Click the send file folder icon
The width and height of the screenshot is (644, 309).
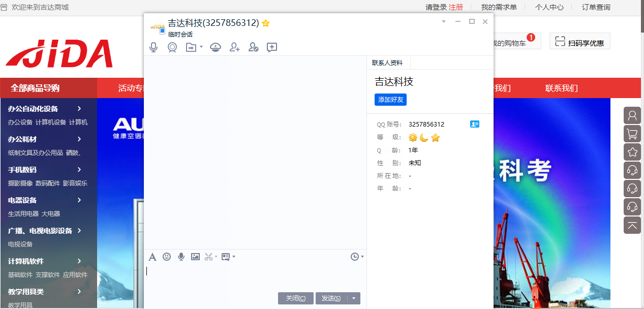[x=191, y=47]
